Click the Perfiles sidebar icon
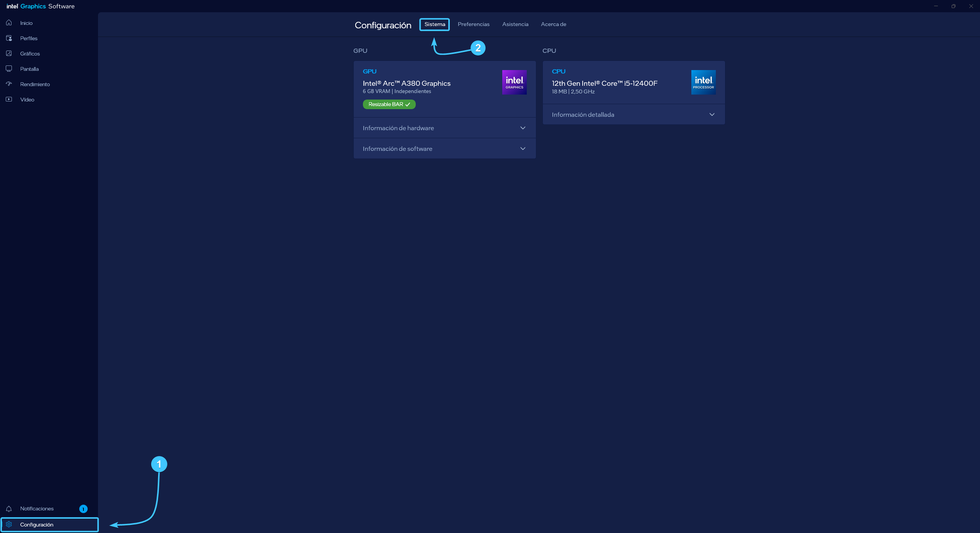The height and width of the screenshot is (533, 980). (x=9, y=38)
